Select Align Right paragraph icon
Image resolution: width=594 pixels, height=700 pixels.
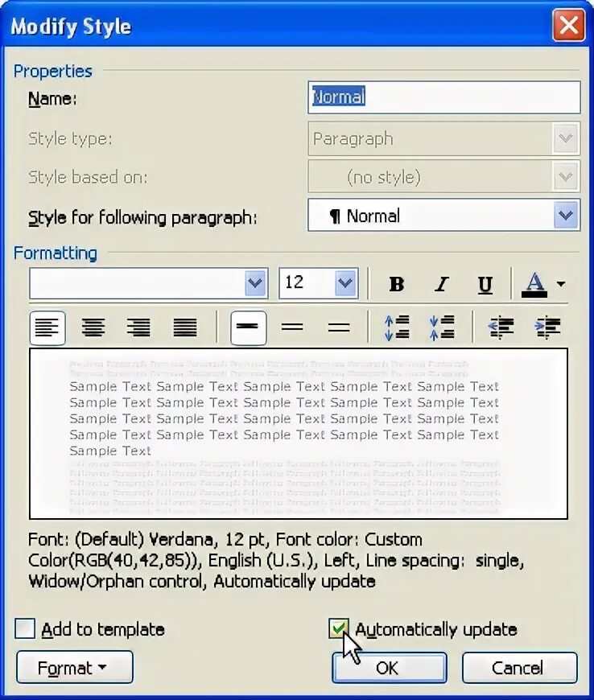138,328
